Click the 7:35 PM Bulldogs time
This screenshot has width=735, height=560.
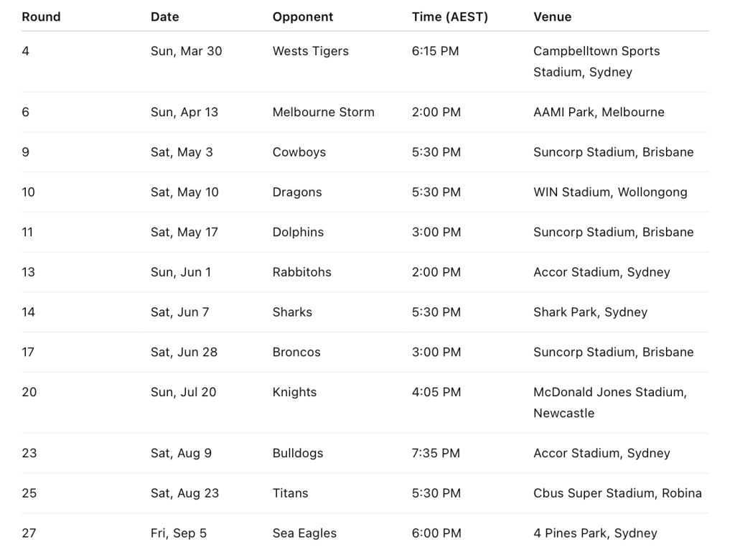pyautogui.click(x=436, y=453)
